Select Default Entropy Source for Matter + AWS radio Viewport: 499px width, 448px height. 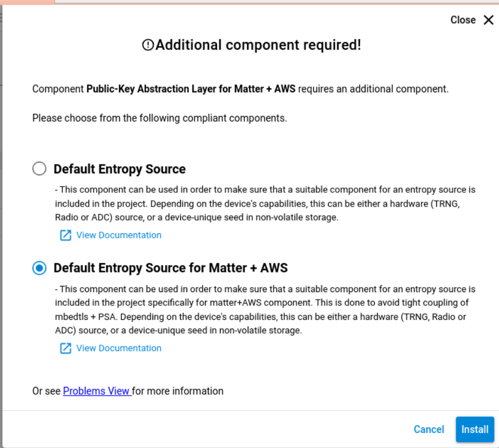(39, 268)
